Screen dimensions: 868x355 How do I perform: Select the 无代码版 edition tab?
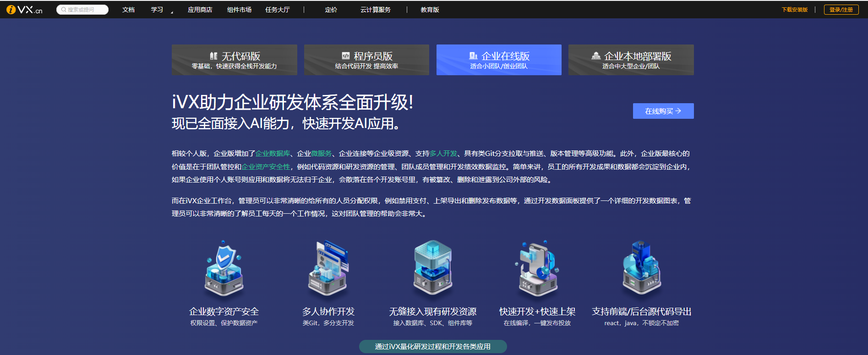[235, 60]
